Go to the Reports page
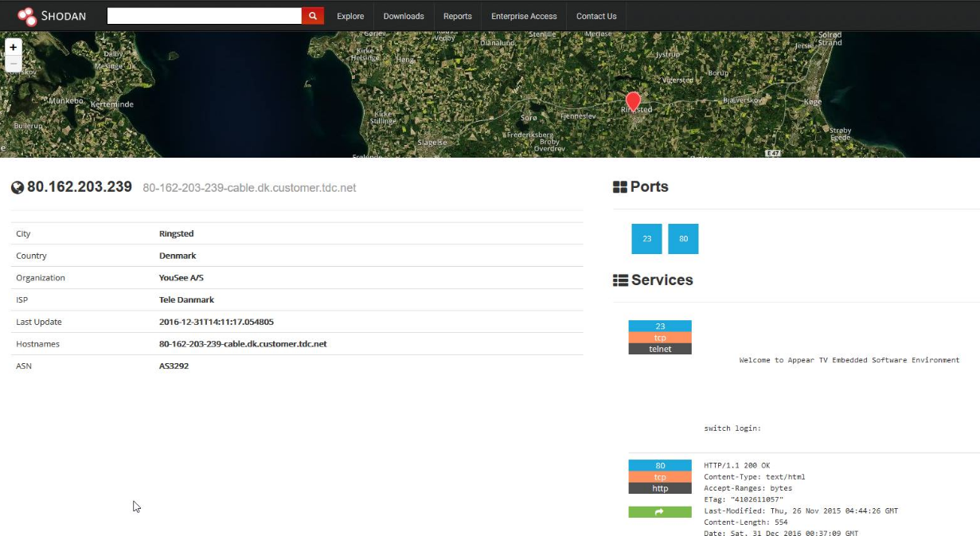The image size is (980, 536). tap(458, 16)
